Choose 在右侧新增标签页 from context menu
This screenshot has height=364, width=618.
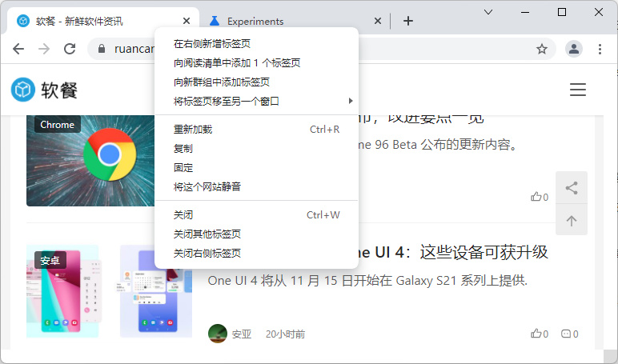257,44
